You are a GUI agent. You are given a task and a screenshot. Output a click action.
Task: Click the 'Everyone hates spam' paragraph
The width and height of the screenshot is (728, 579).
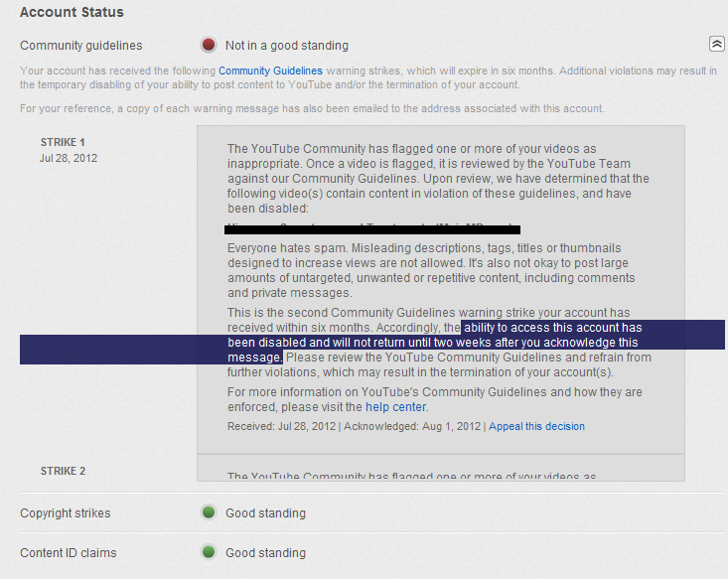pos(431,270)
